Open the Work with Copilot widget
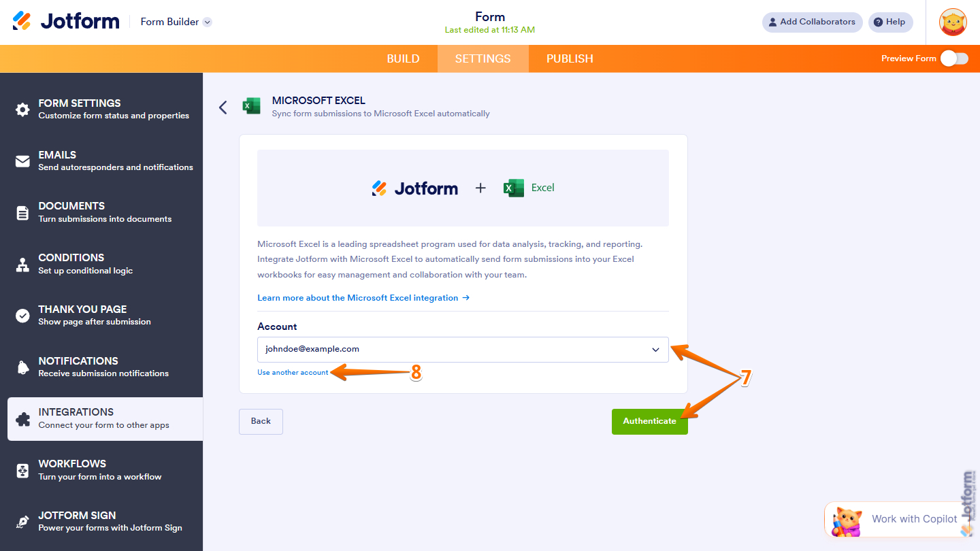 894,519
